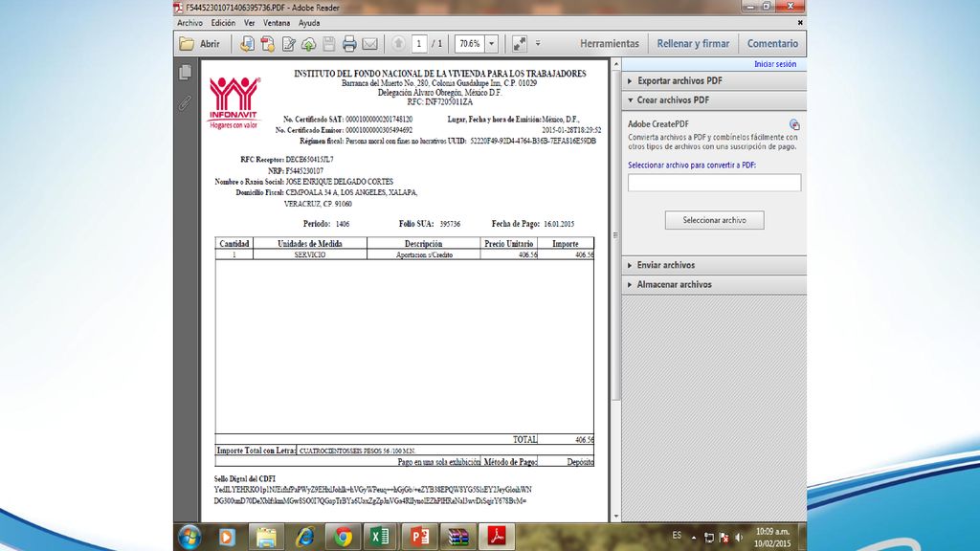980x551 pixels.
Task: Open Excel in taskbar
Action: pyautogui.click(x=380, y=537)
